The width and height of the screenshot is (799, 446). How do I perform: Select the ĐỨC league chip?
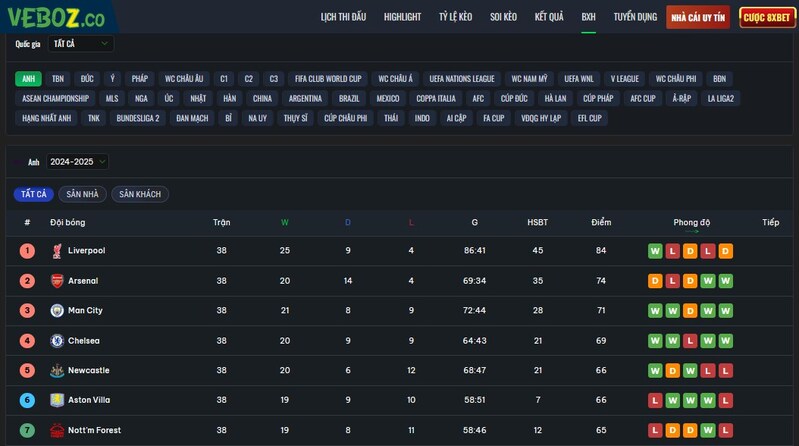click(x=87, y=78)
